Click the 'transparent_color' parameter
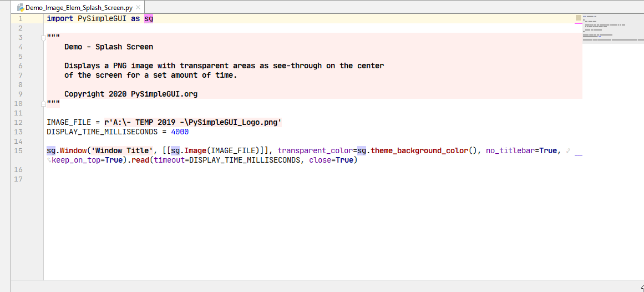 315,151
